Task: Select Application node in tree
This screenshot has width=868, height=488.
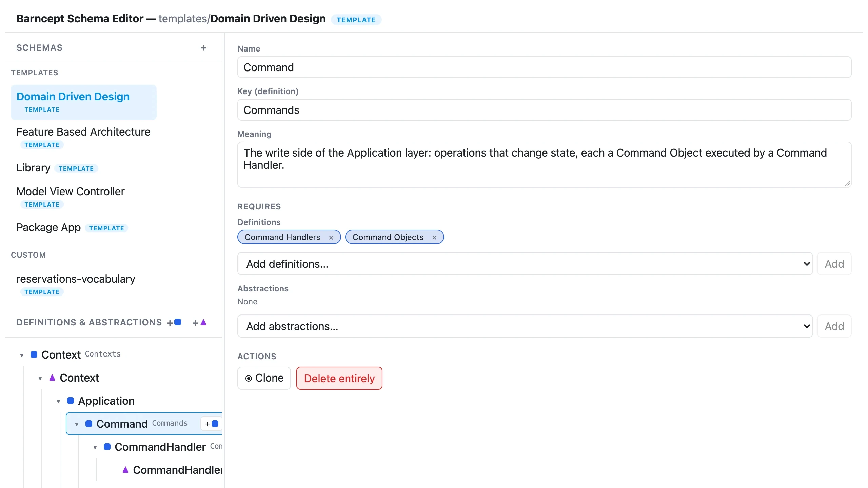Action: click(x=106, y=401)
